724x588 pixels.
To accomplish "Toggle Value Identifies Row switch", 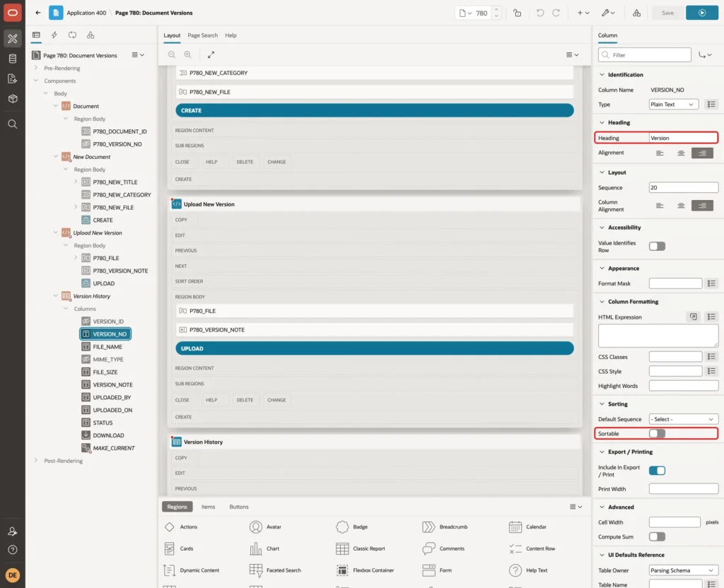I will [657, 247].
